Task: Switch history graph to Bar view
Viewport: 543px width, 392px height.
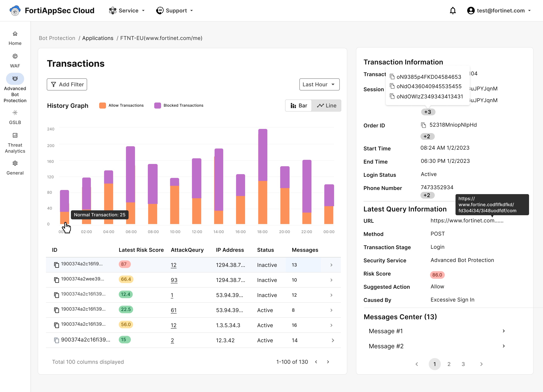Action: [x=298, y=106]
